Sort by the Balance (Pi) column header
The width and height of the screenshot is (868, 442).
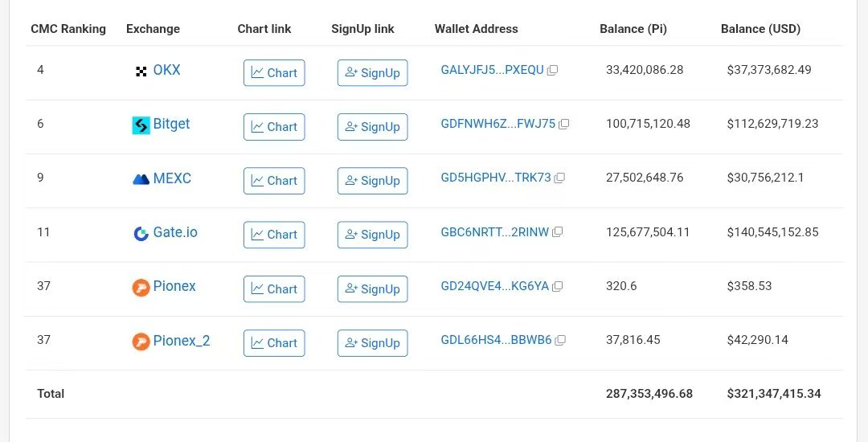coord(633,29)
